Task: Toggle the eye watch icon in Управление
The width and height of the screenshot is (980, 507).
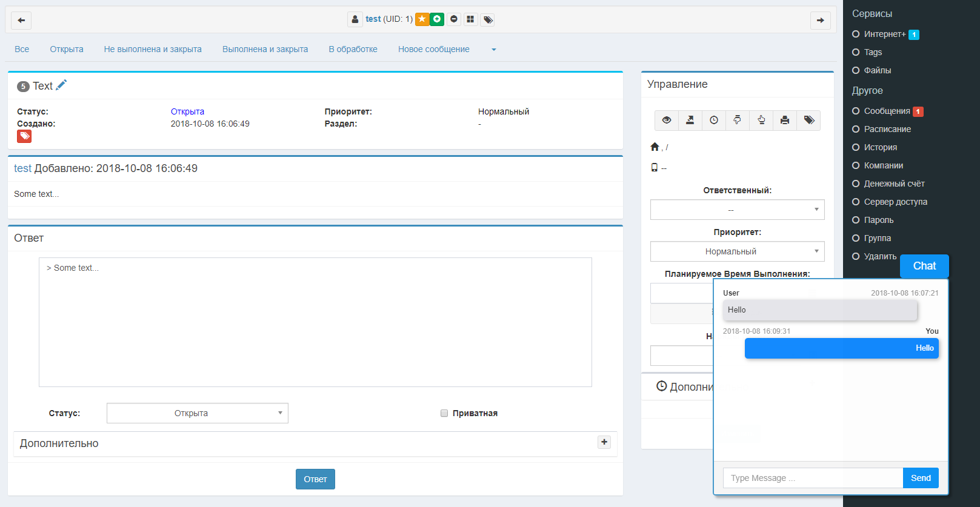Action: point(667,120)
